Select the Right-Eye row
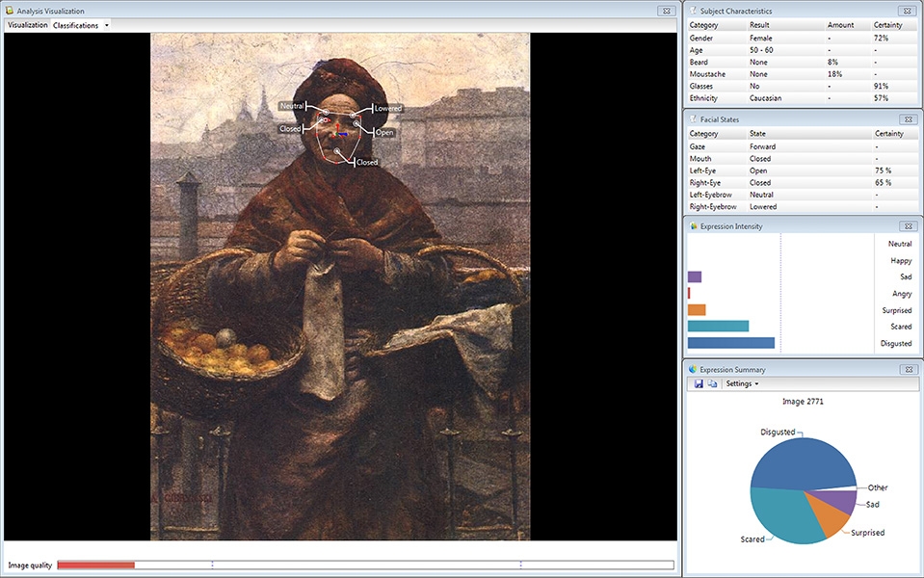The image size is (924, 578). coord(803,183)
